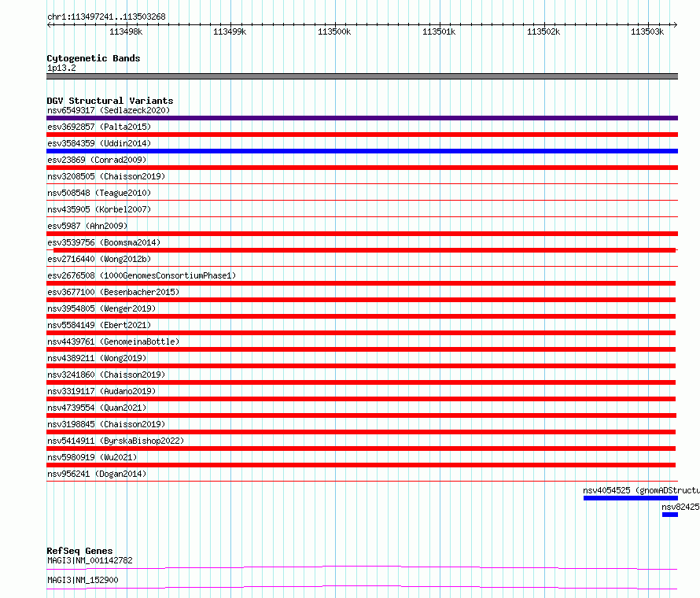This screenshot has height=598, width=700.
Task: Click the nsv6549317 (Sedlazeck2020) variant label
Action: [x=109, y=110]
